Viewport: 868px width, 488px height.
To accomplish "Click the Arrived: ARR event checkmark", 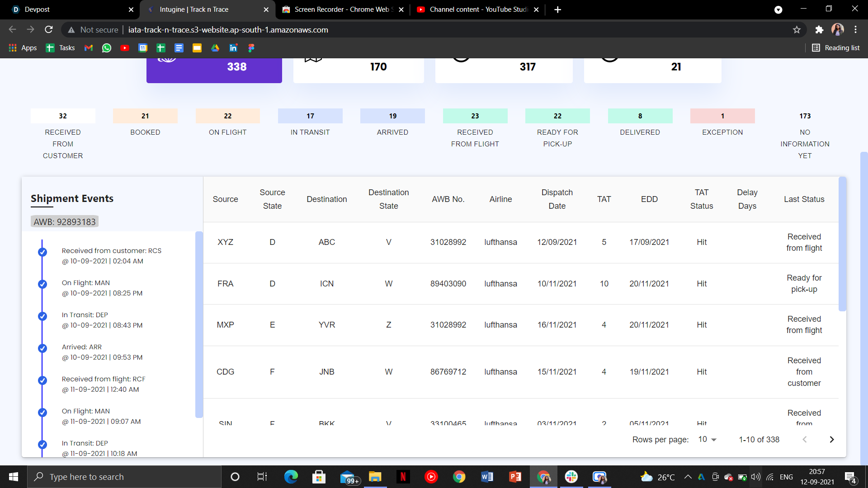I will point(42,348).
